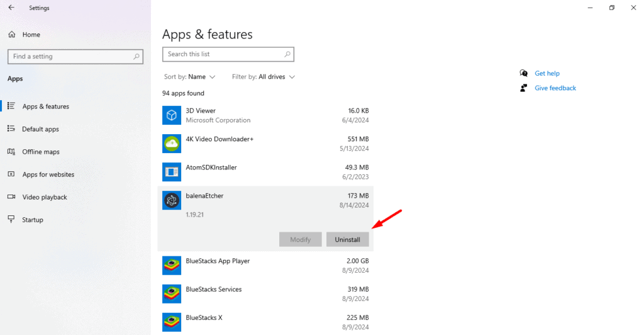Click the greyed Modify button
Screen dimensions: 644x335
[x=300, y=240]
